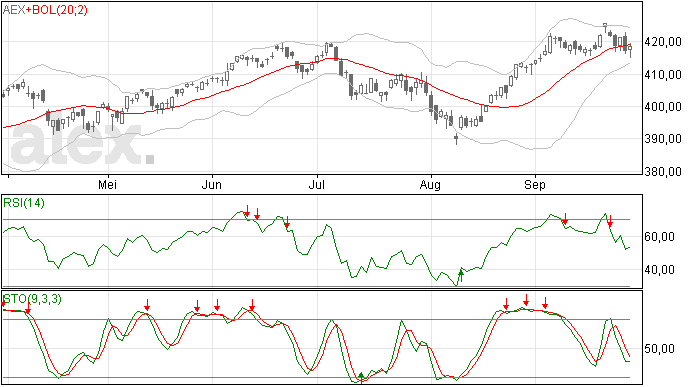Viewport: 690px width, 387px height.
Task: Click the Jun label on time axis
Action: coord(212,184)
